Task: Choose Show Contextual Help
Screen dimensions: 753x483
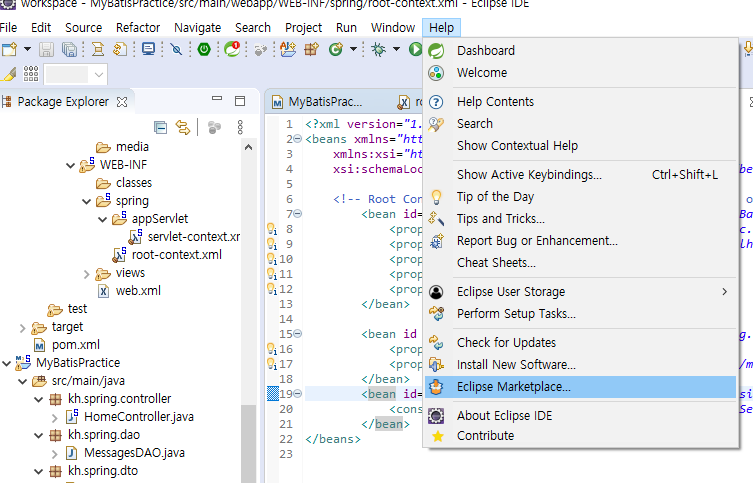Action: [581, 145]
